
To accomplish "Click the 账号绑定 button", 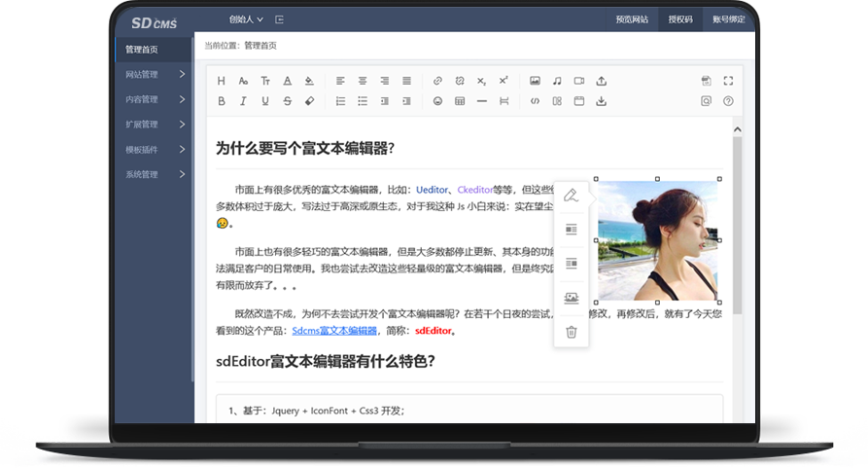I will (x=729, y=18).
